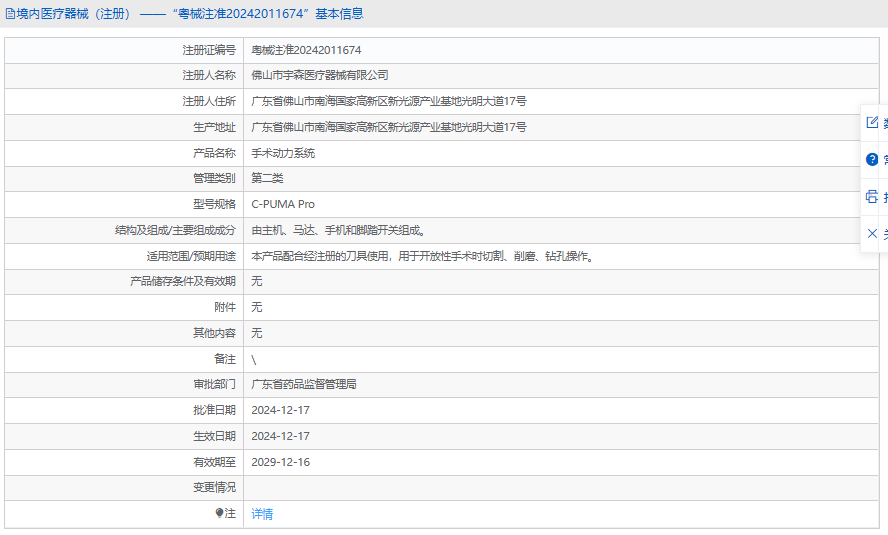
Task: Click the 适用范围/预期用途 label
Action: pos(191,256)
